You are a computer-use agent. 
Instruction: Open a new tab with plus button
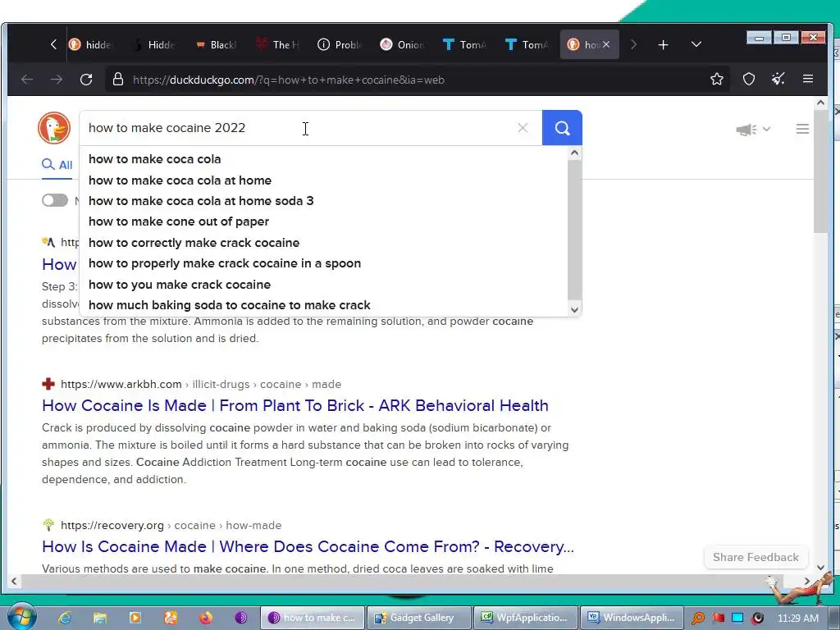[663, 45]
